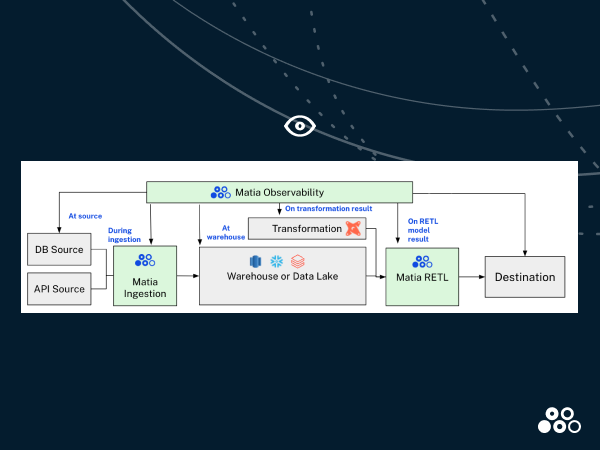
Task: Click the Transformation label
Action: click(x=307, y=229)
